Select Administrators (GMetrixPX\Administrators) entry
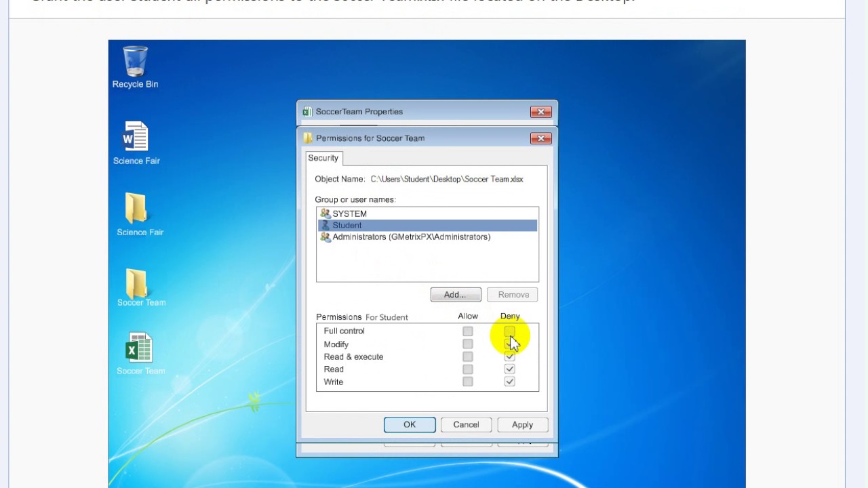 click(x=427, y=237)
